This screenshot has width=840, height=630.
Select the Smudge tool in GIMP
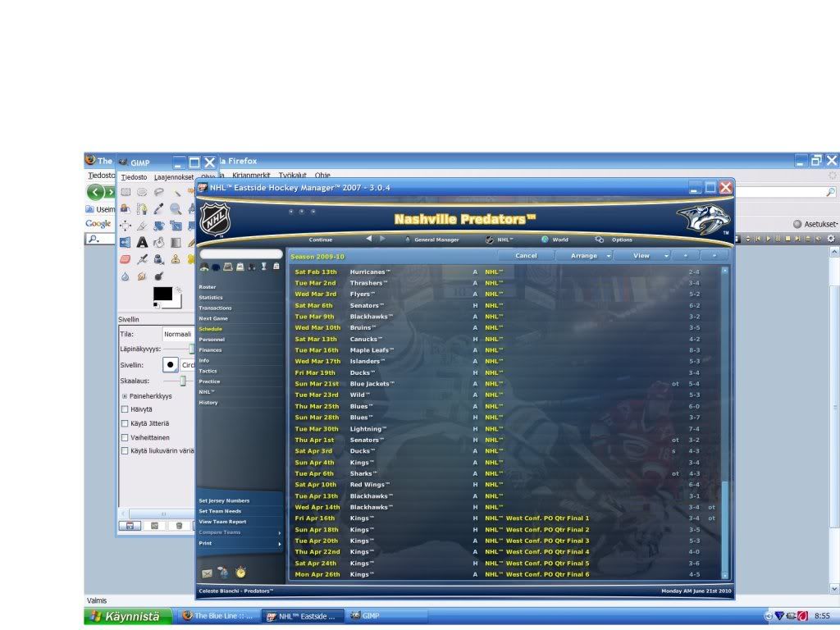click(142, 276)
